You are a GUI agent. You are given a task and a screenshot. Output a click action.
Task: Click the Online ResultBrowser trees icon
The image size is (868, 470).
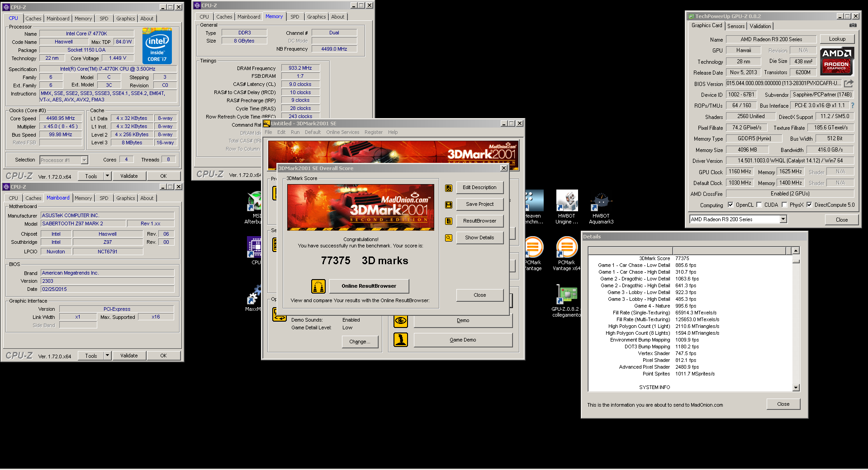click(x=318, y=286)
